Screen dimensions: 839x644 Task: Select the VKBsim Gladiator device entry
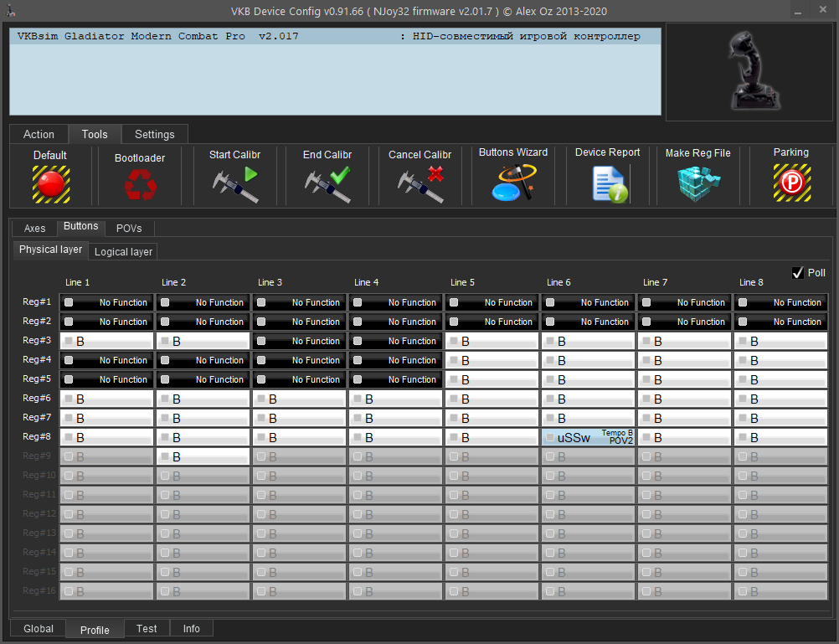click(x=335, y=36)
